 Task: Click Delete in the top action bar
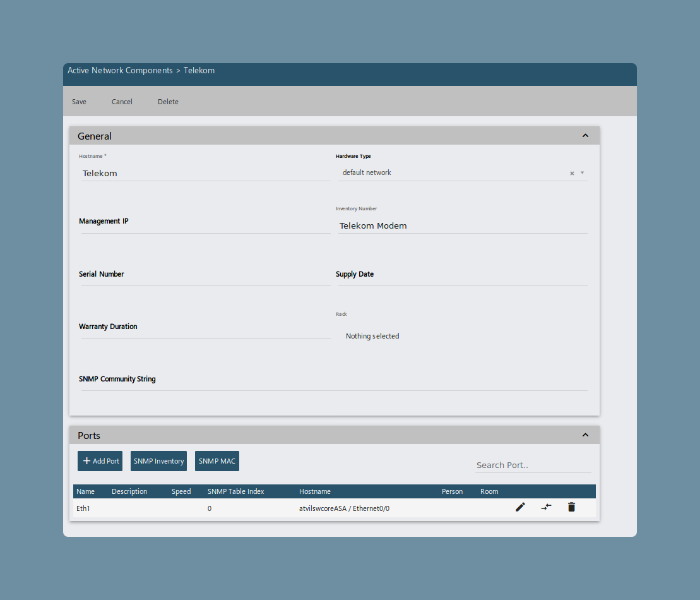click(168, 102)
